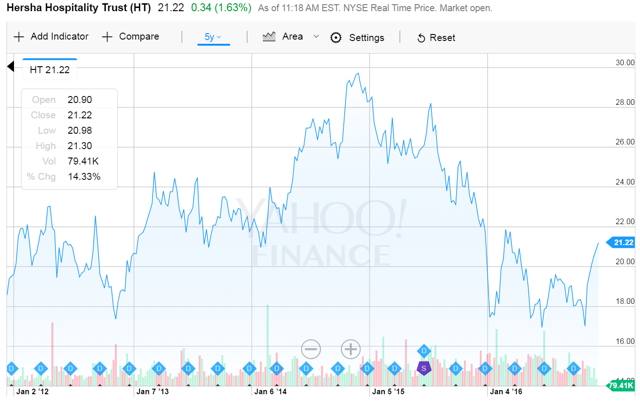Screen dimensions: 640x404
Task: Click the Jan 5 '15 date label
Action: (388, 392)
